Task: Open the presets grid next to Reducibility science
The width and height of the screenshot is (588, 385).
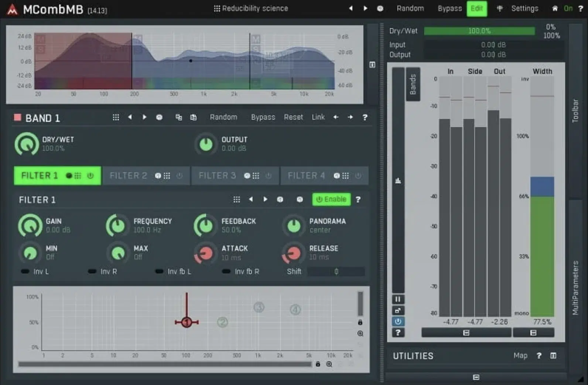Action: 217,8
